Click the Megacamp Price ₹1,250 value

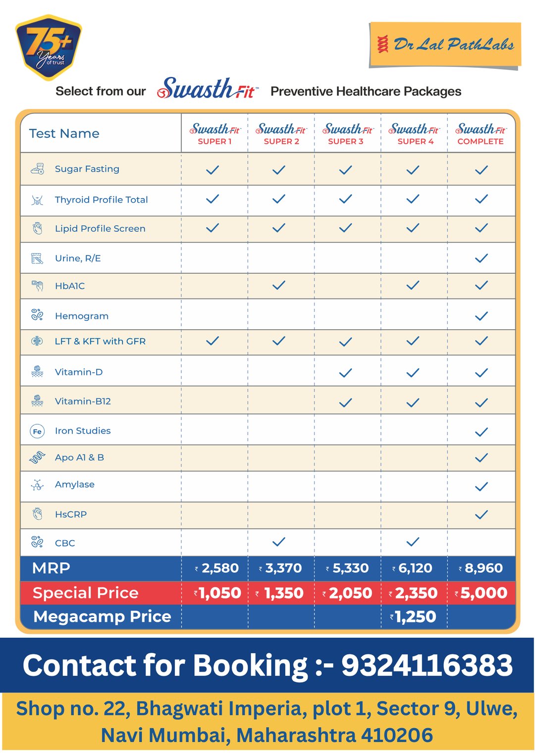[x=414, y=617]
